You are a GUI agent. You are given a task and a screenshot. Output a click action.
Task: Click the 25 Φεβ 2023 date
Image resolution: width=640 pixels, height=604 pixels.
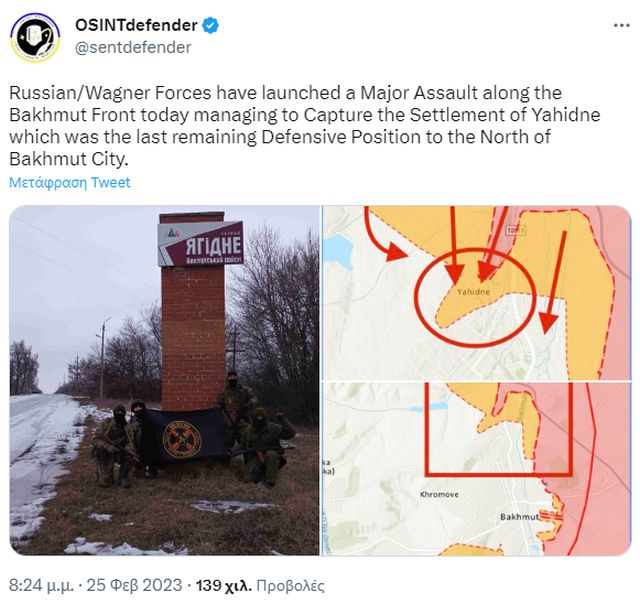pyautogui.click(x=134, y=585)
